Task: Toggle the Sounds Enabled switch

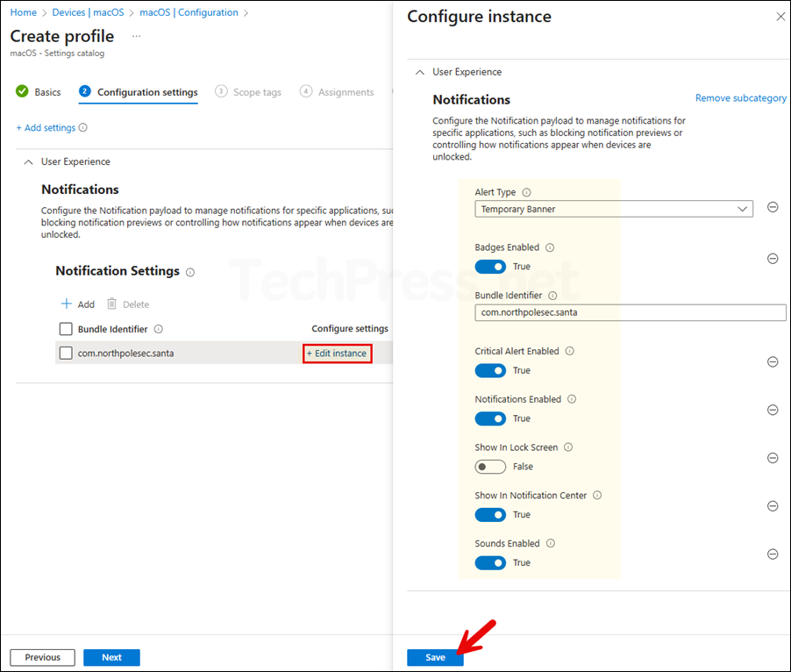Action: [490, 562]
